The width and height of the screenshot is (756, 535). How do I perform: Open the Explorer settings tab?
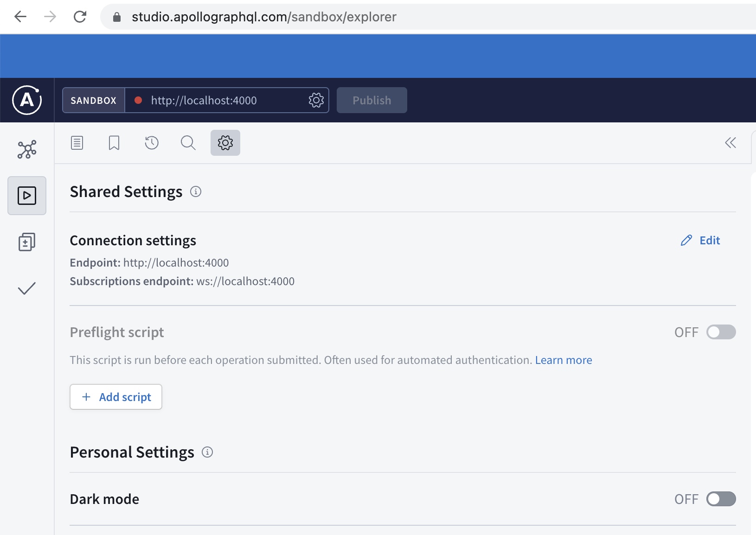coord(225,143)
